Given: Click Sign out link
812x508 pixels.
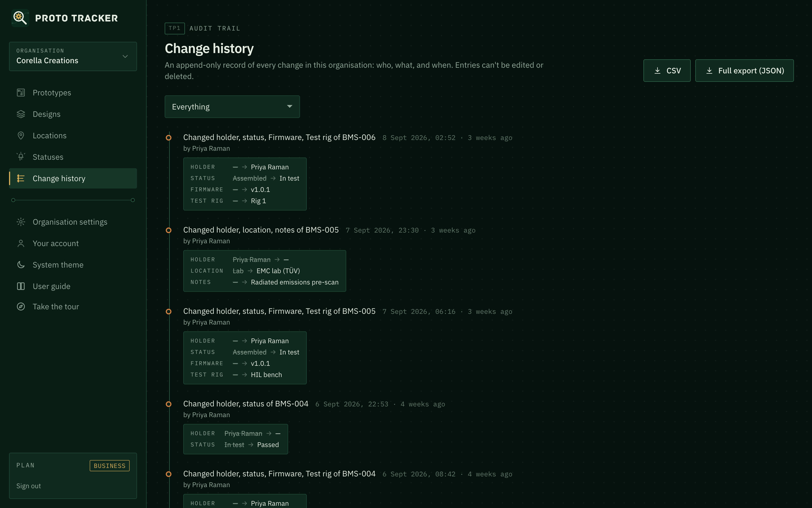Looking at the screenshot, I should point(28,486).
